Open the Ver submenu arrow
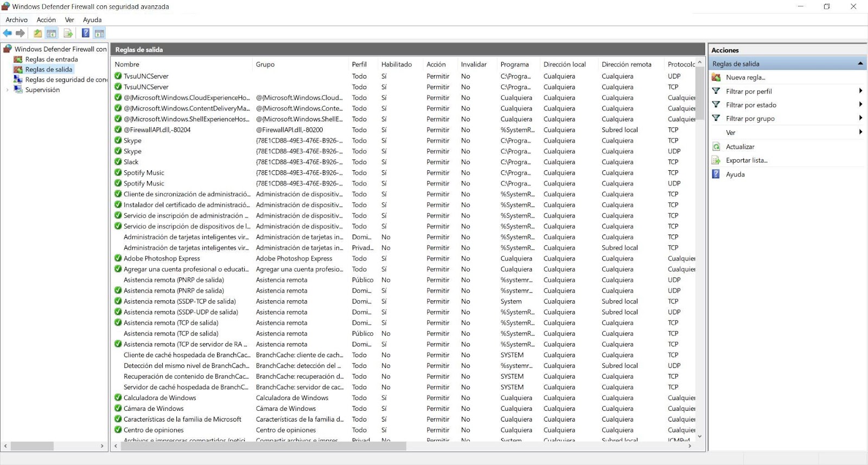Viewport: 868px width, 465px height. [x=860, y=132]
